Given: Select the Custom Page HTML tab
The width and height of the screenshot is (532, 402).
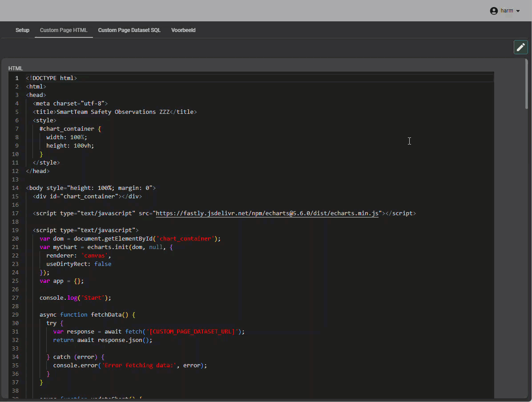Looking at the screenshot, I should 64,30.
